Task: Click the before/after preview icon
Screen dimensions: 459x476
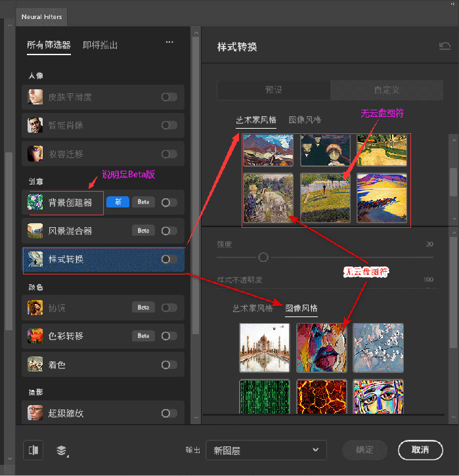Action: (33, 450)
